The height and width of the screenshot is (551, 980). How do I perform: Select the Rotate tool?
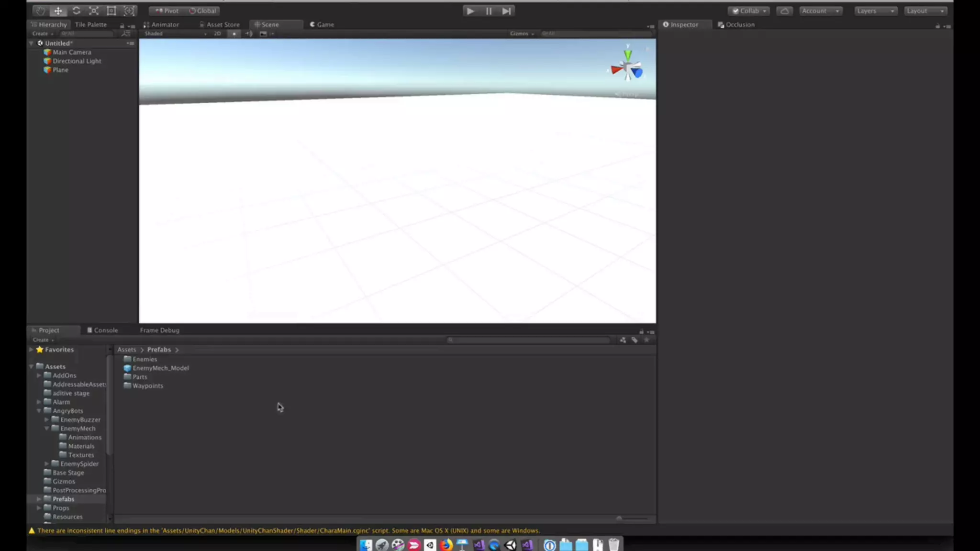coord(76,11)
